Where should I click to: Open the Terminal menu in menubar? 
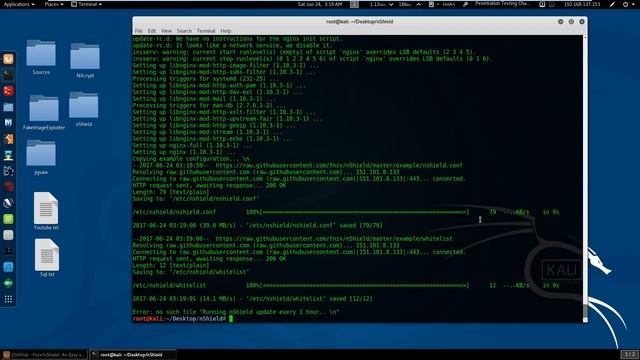(206, 31)
